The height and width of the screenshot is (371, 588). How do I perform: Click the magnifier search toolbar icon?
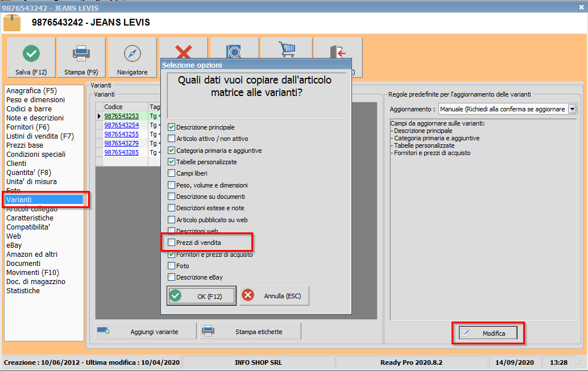235,51
